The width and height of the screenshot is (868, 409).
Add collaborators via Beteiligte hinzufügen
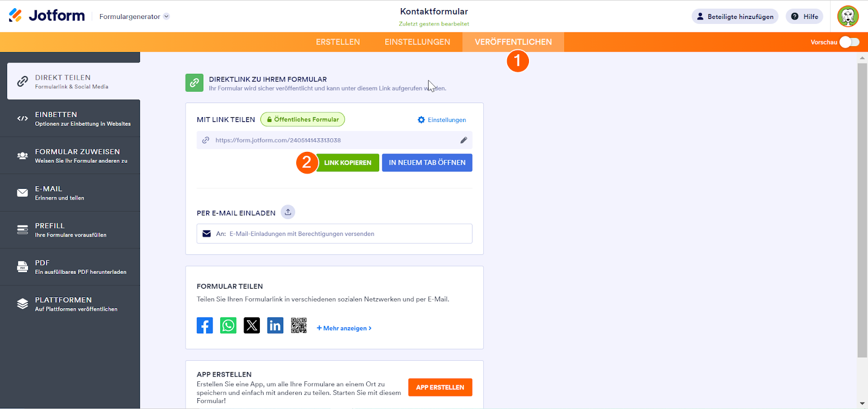pyautogui.click(x=735, y=16)
